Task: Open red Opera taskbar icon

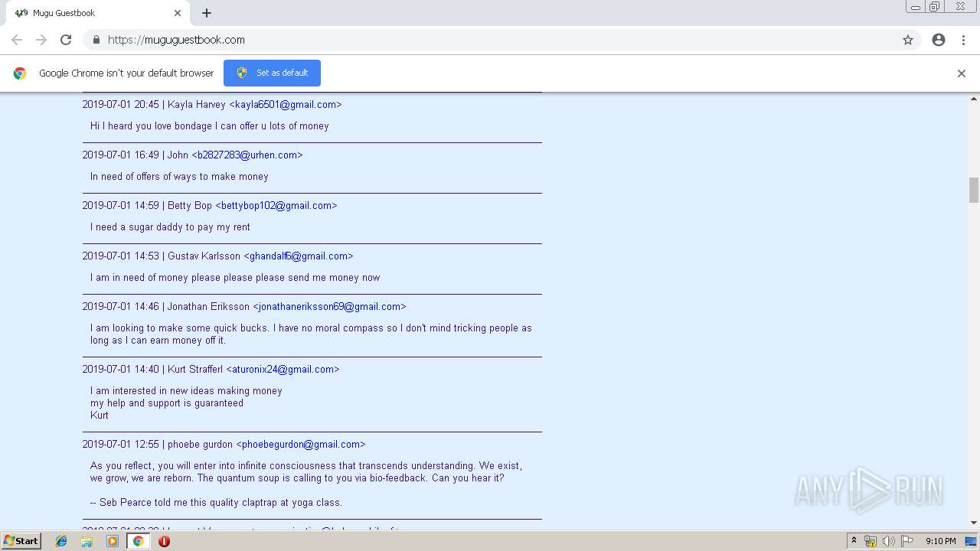Action: point(164,541)
